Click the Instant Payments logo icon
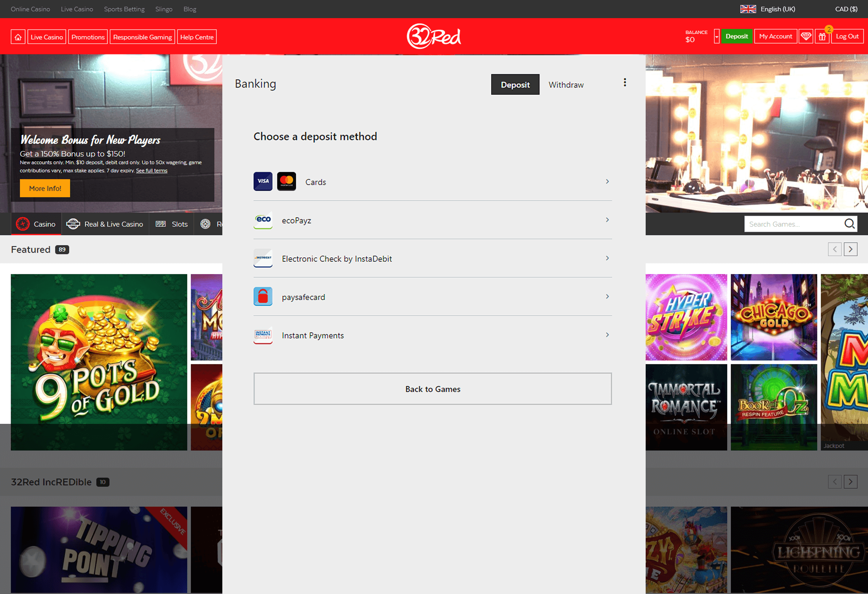Viewport: 868px width, 594px height. point(263,335)
